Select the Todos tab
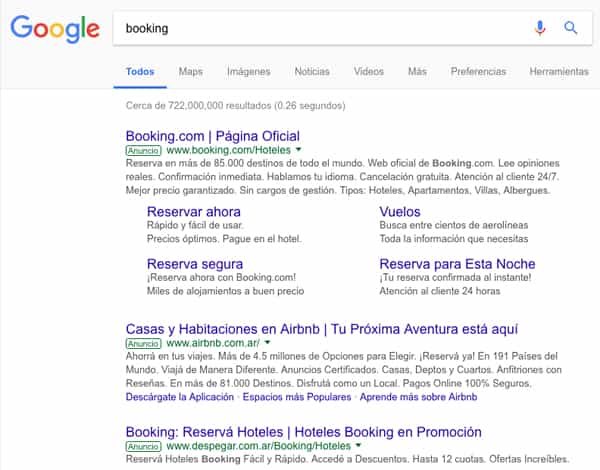 (140, 72)
